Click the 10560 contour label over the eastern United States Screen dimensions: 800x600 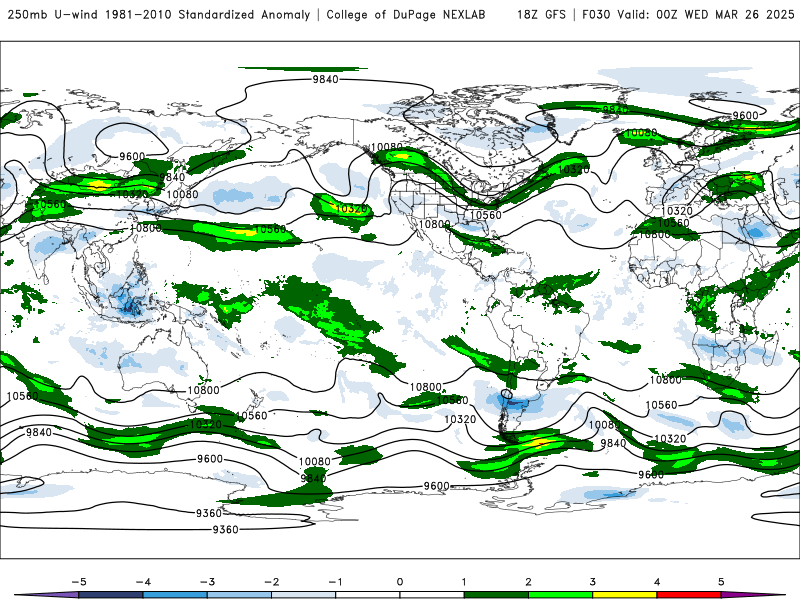click(x=486, y=215)
